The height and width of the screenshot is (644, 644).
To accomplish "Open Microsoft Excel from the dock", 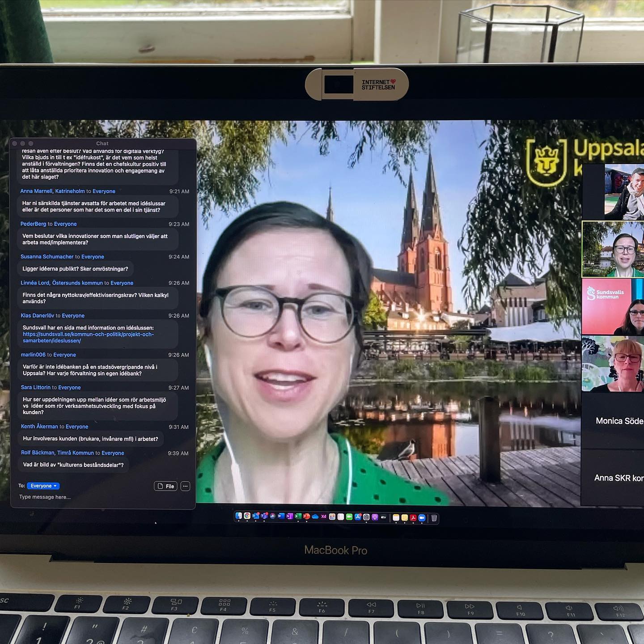I will click(298, 517).
